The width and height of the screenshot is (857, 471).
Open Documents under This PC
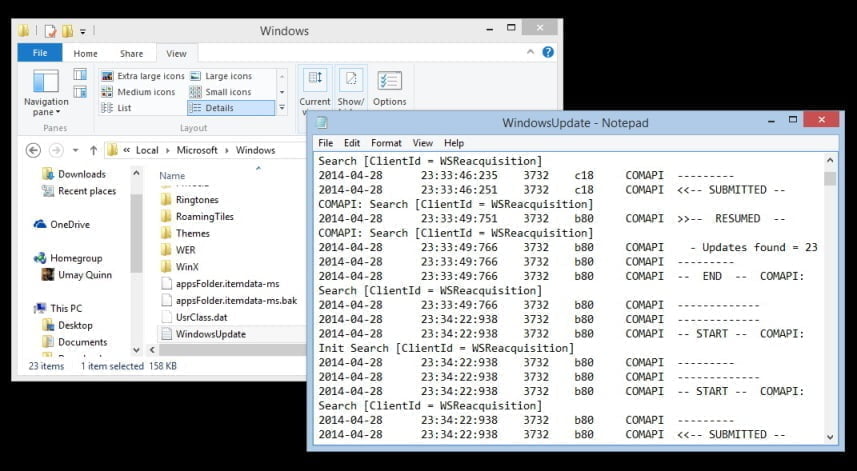(x=75, y=342)
